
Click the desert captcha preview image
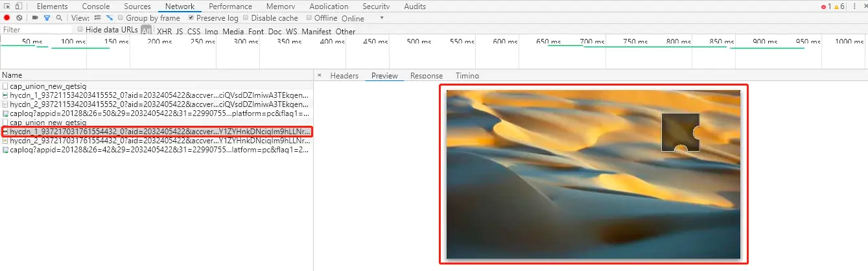(593, 174)
